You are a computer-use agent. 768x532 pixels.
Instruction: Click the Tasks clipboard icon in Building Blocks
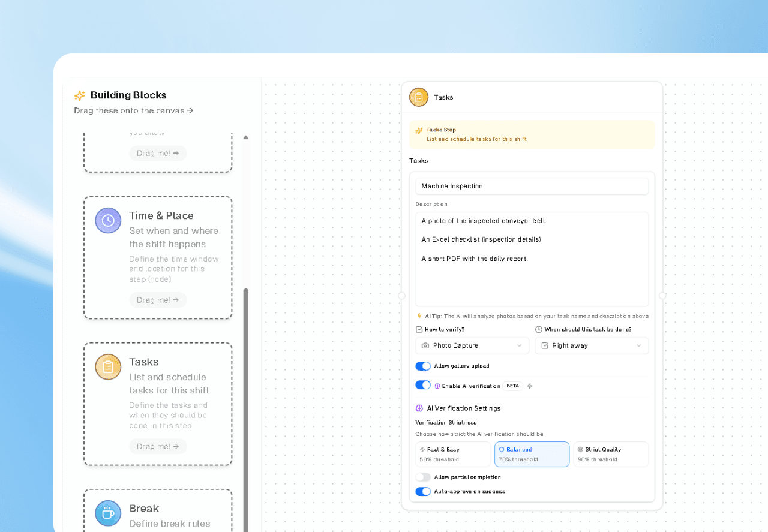coord(108,366)
